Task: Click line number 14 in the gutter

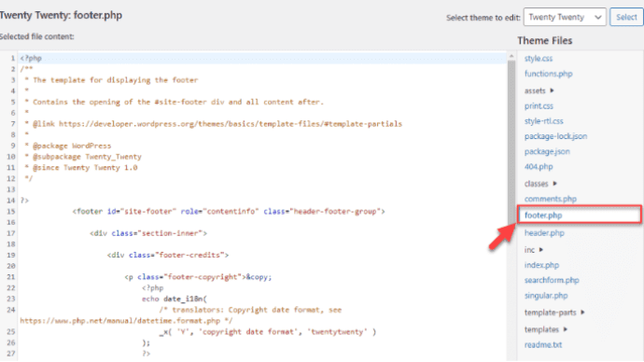Action: (10, 201)
